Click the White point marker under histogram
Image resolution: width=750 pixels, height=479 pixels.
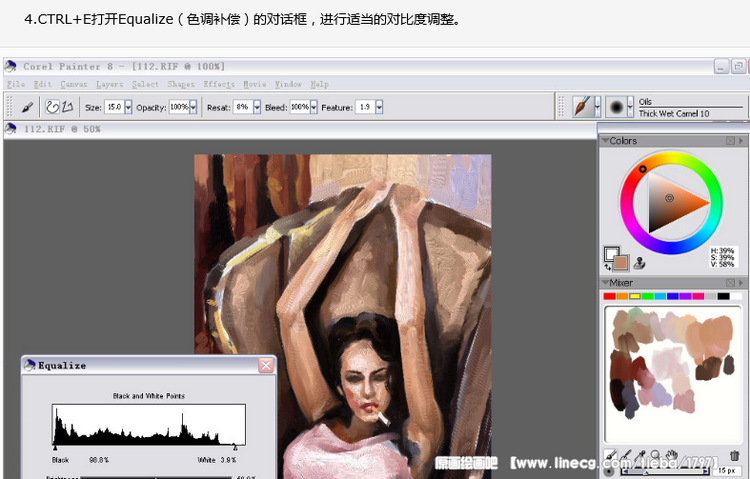(235, 448)
